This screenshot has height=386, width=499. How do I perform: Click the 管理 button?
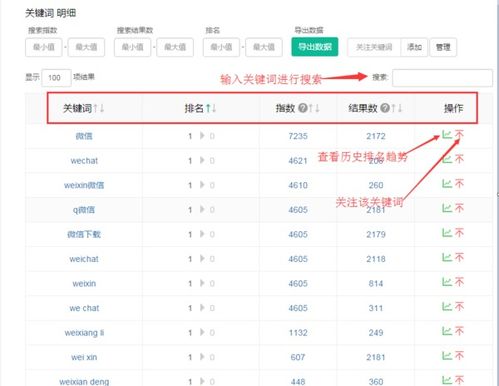click(x=443, y=47)
